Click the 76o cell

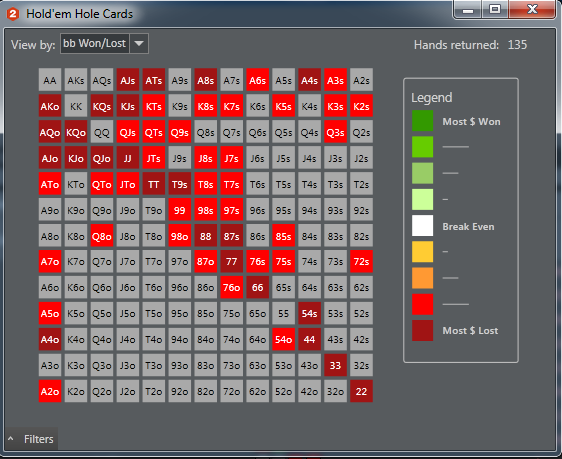tap(232, 287)
